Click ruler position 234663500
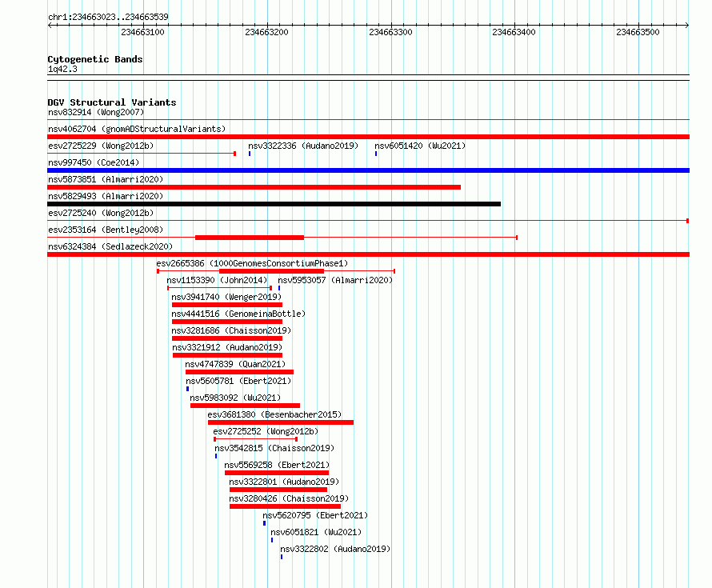The width and height of the screenshot is (712, 588). tap(638, 32)
